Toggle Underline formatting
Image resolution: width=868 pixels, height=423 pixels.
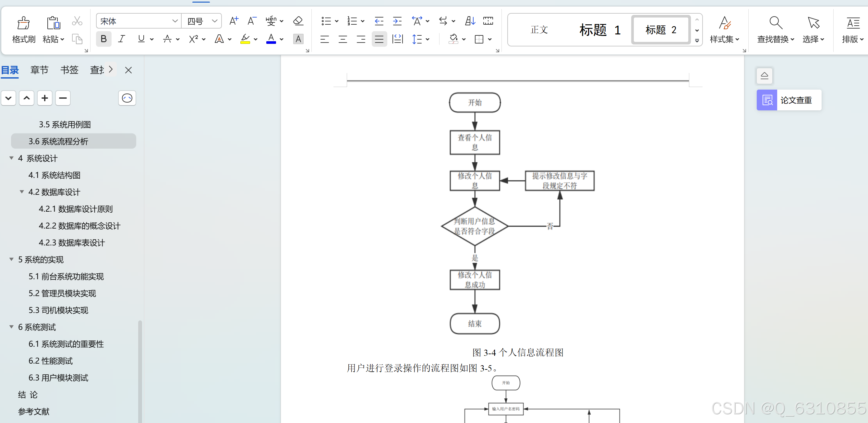141,39
